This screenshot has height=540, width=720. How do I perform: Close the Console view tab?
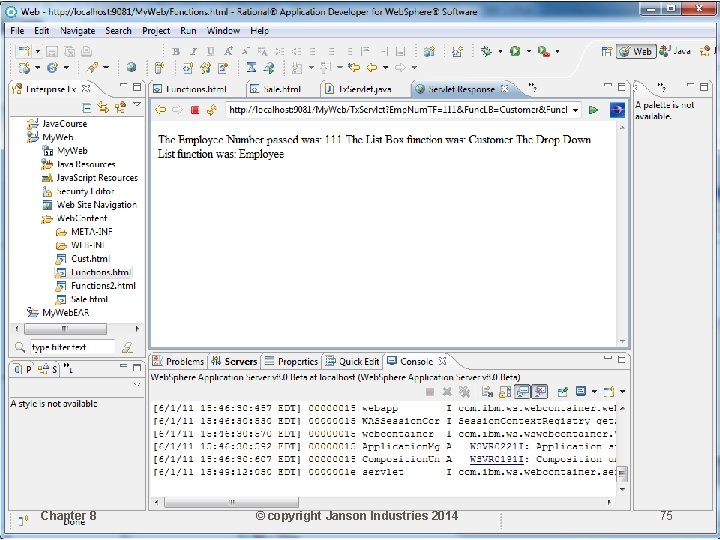[x=442, y=361]
